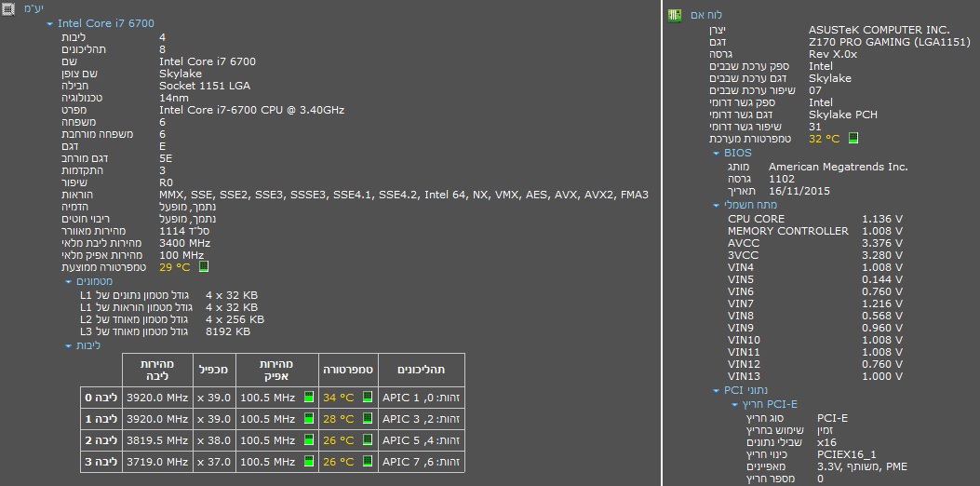
Task: Click temperature graph icon for ליבה 0
Action: 368,397
